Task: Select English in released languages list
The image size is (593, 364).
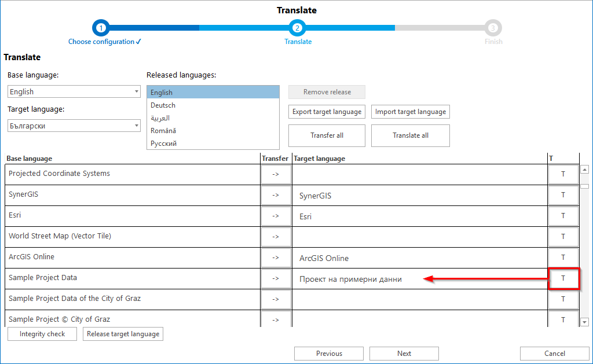Action: pos(161,92)
